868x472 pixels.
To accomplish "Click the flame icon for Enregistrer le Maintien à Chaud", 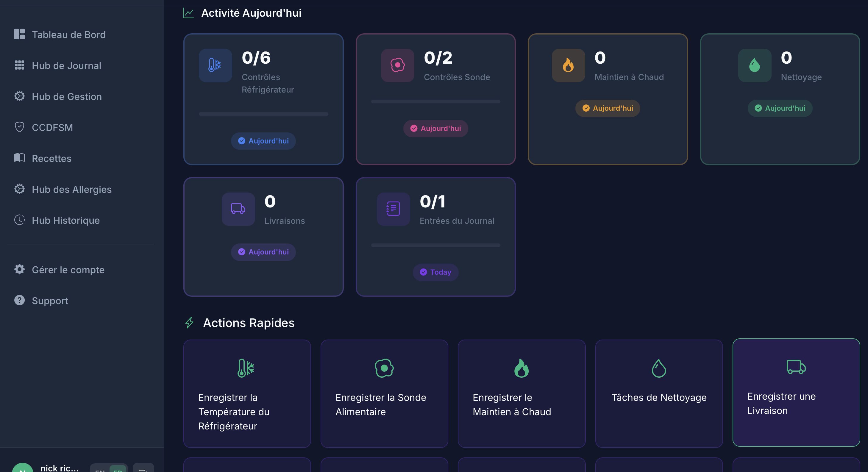I will (521, 368).
